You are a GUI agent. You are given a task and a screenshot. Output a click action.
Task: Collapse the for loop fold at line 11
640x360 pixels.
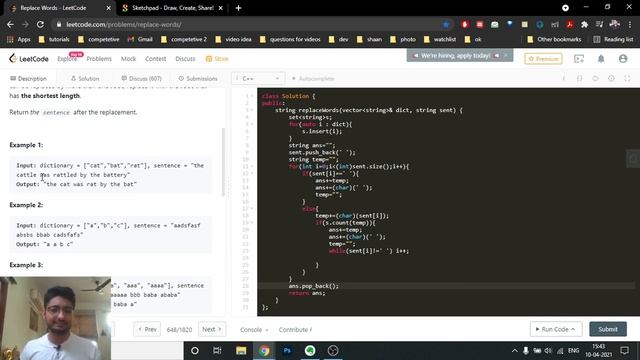pyautogui.click(x=252, y=167)
